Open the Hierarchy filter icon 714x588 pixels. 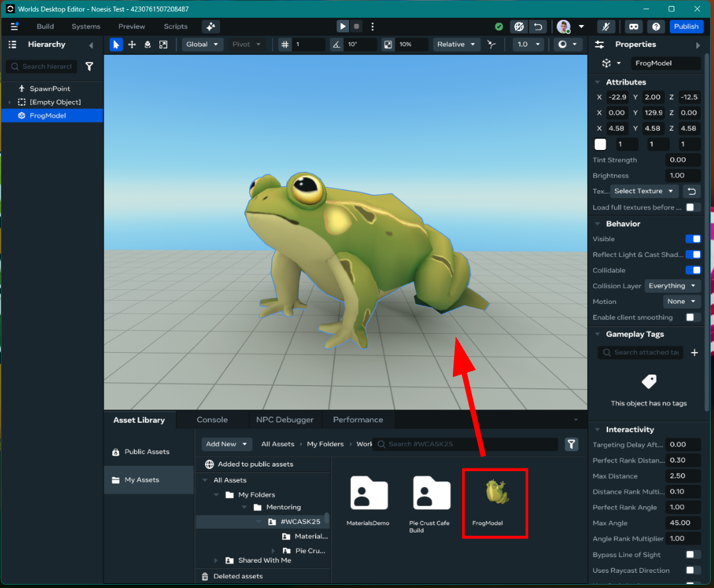click(x=89, y=67)
